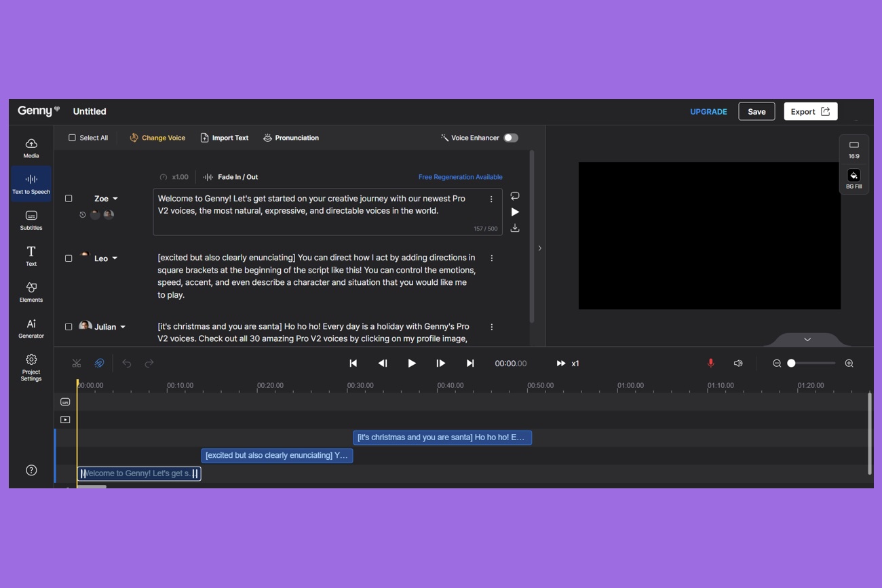882x588 pixels.
Task: Click the red microphone record icon
Action: coord(710,363)
